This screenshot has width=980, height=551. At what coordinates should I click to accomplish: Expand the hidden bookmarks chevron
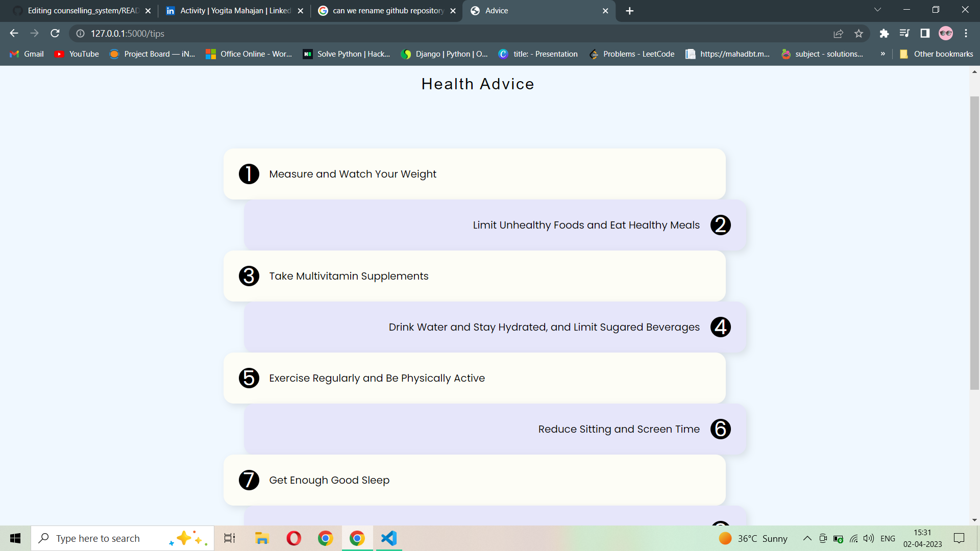pos(883,54)
